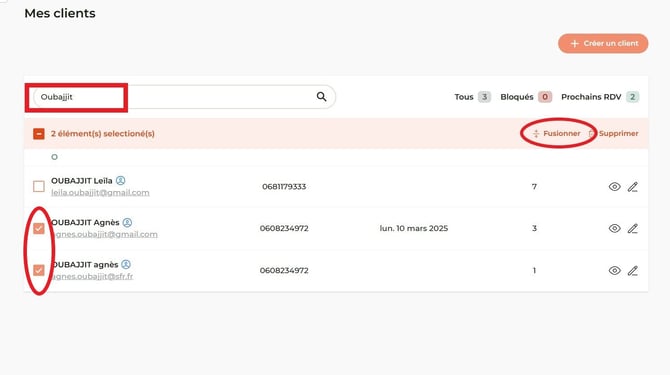Switch to the Bloqués filter
Screen dimensions: 670x375
[x=526, y=97]
